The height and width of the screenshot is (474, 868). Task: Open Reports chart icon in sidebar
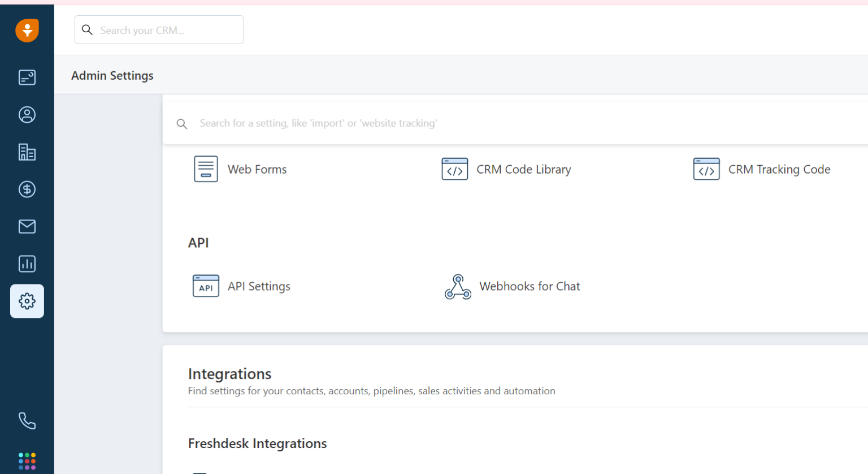point(27,264)
